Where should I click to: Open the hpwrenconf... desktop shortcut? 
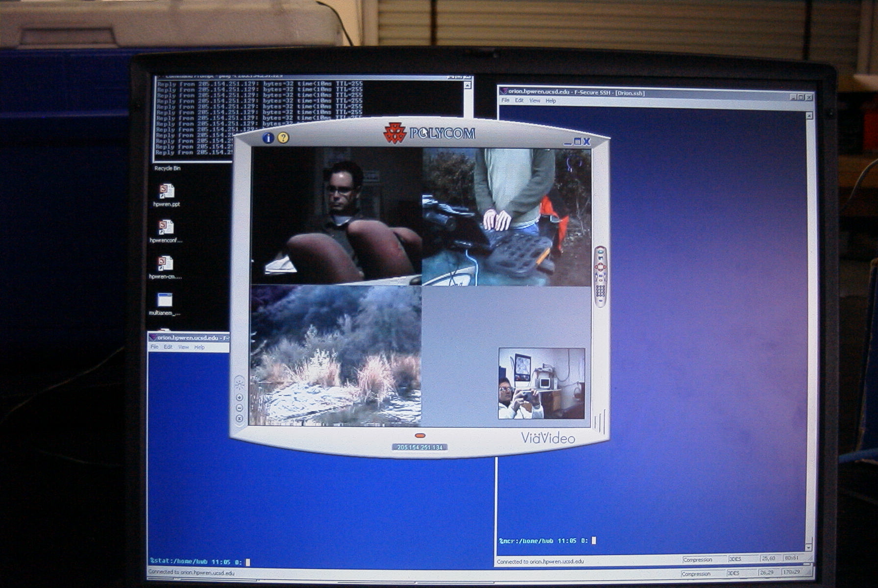tap(166, 231)
